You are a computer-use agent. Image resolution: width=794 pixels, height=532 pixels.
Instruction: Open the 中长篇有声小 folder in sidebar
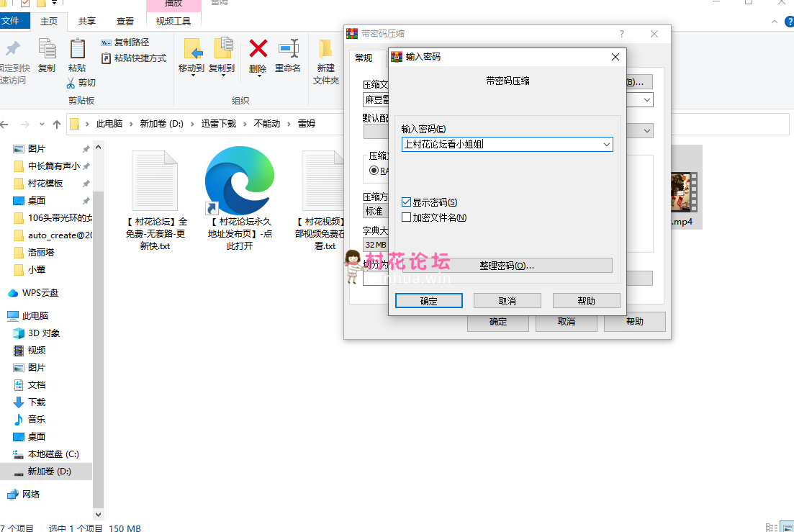click(54, 166)
